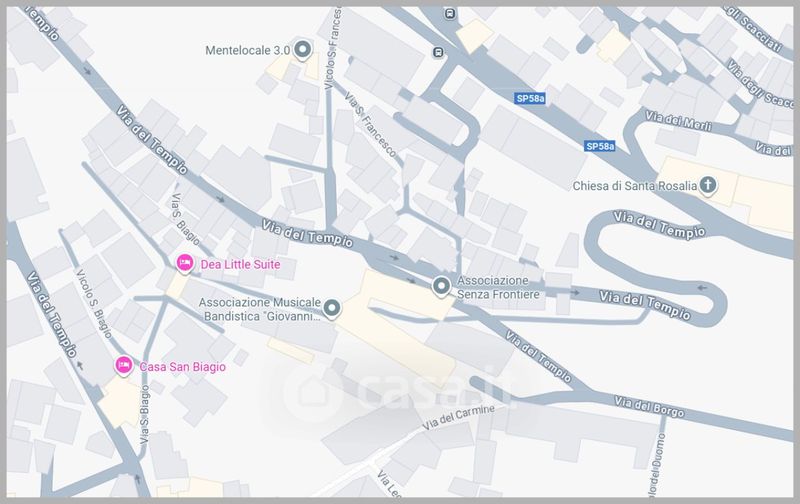Open the Casa San Biagio text label
Image resolution: width=800 pixels, height=504 pixels.
(x=183, y=367)
